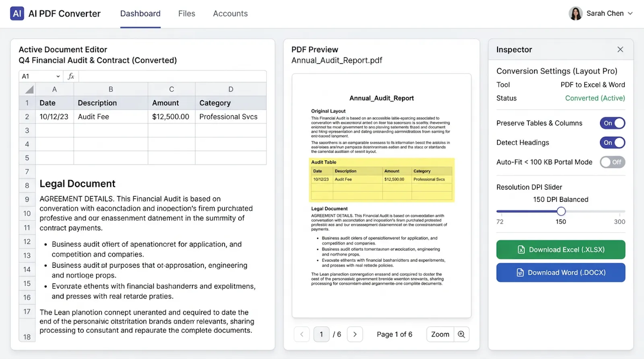Click the Date header cell

pyautogui.click(x=54, y=103)
